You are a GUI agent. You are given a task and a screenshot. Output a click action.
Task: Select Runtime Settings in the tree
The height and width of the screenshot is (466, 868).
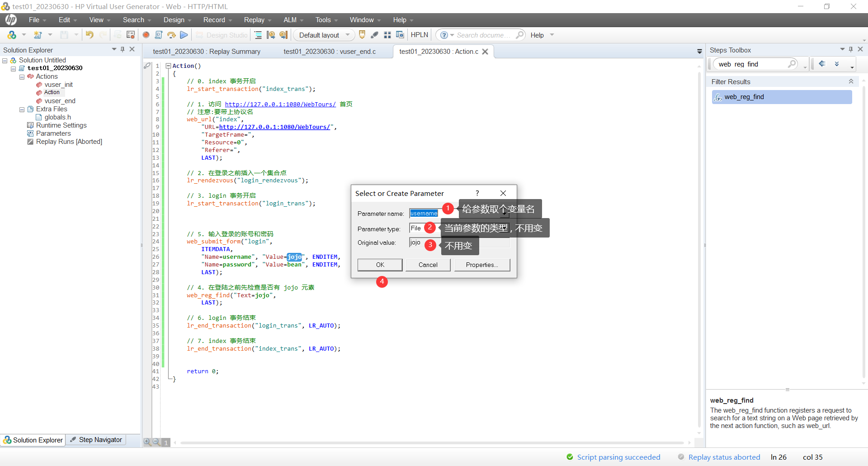(61, 125)
